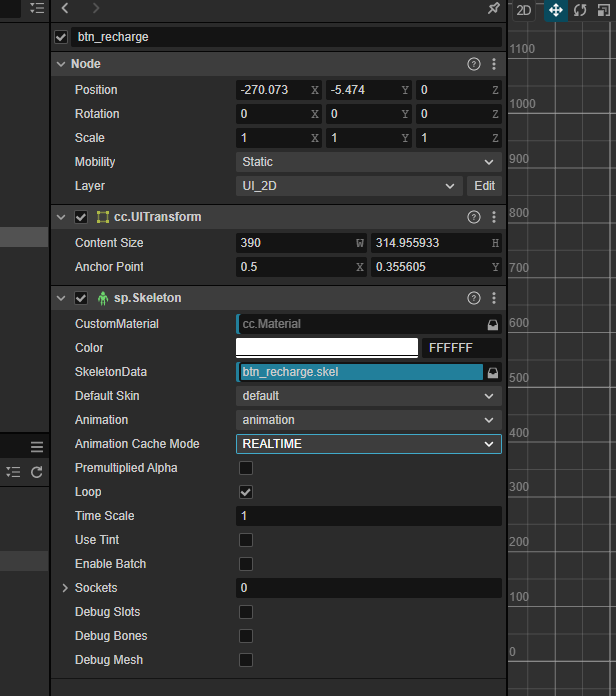Switch scene view to 2D mode
Viewport: 616px width, 696px height.
[x=524, y=10]
